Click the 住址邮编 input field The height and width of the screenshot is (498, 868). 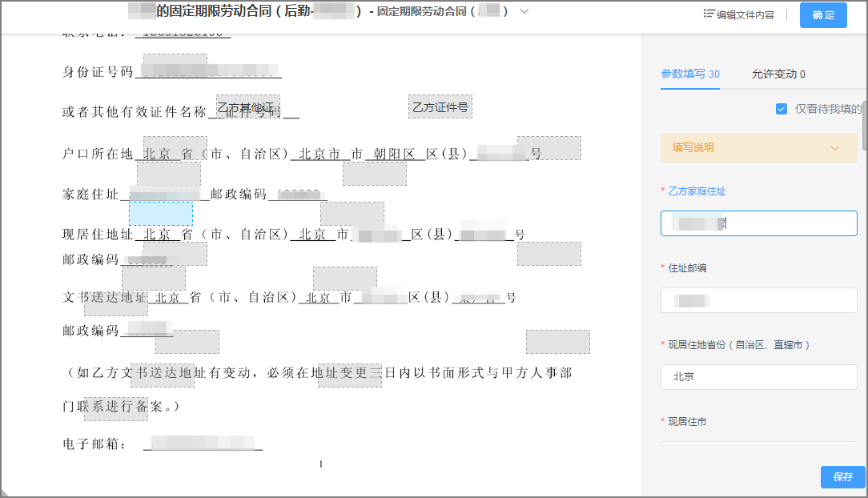click(758, 299)
